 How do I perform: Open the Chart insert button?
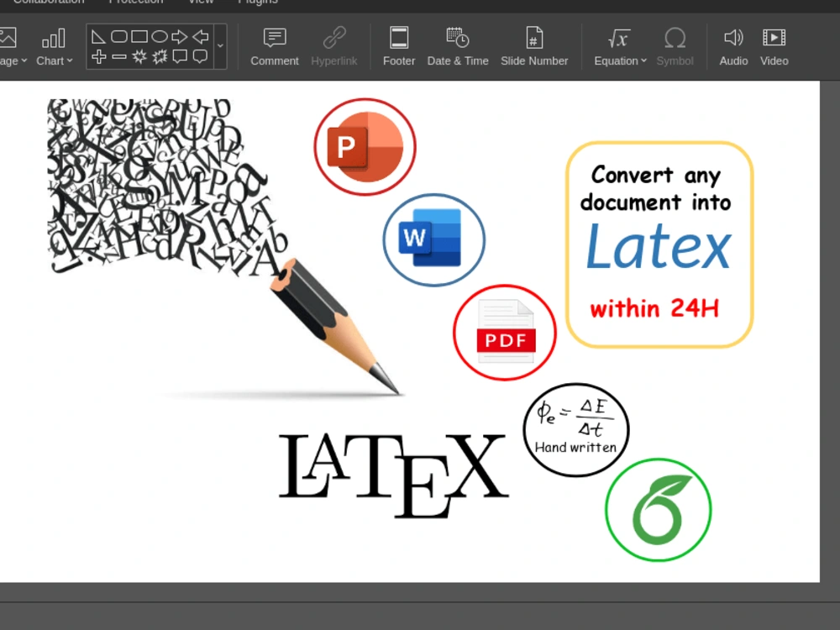click(x=54, y=47)
